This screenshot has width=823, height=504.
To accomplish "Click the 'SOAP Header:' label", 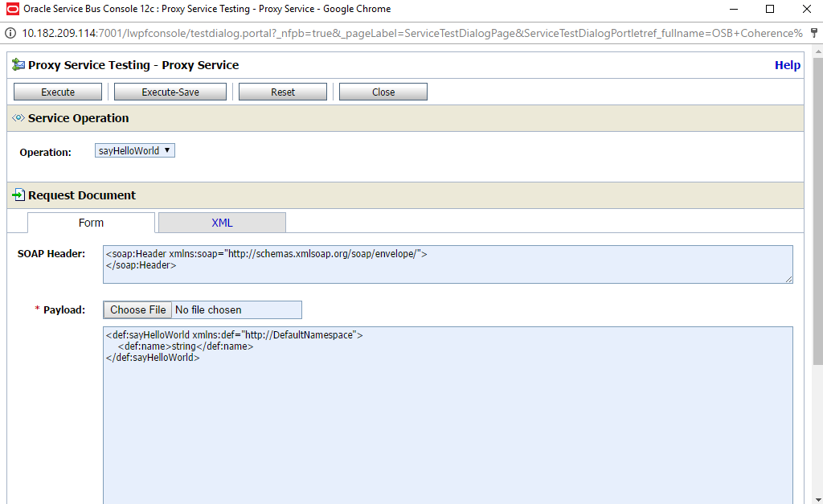I will (x=51, y=253).
